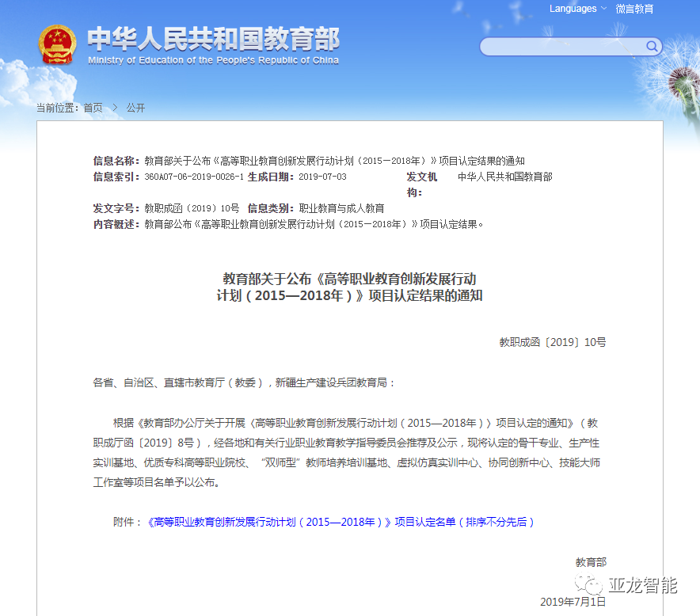This screenshot has height=616, width=700.
Task: Click inside the search input box
Action: point(562,47)
